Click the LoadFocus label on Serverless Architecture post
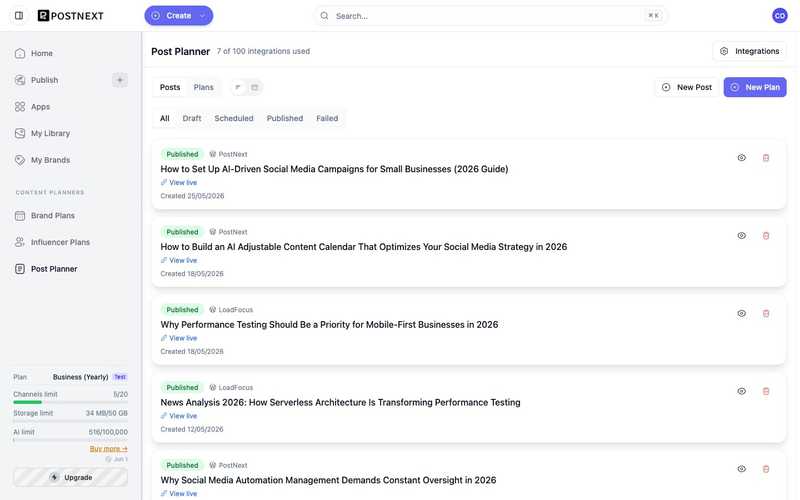 click(231, 388)
